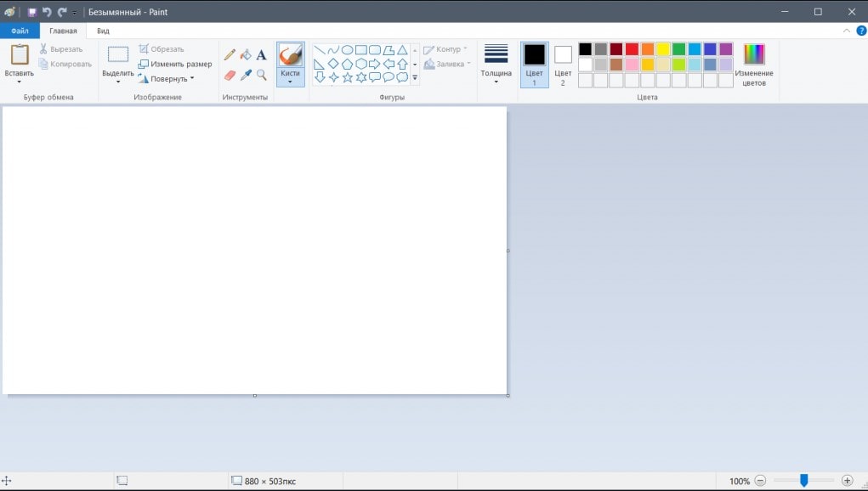The height and width of the screenshot is (491, 868).
Task: Click the Обрезать crop button
Action: (x=161, y=49)
